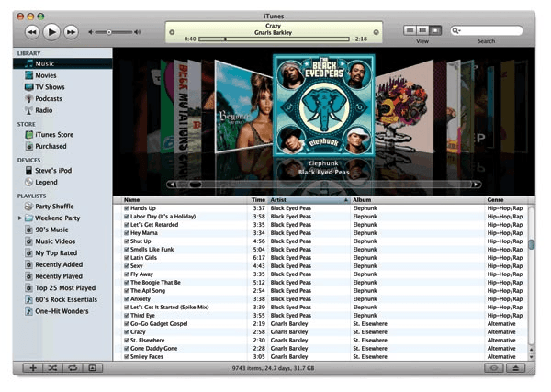Open the One-Hit Wonders playlist
Screen dimensions: 551x392
(x=62, y=311)
